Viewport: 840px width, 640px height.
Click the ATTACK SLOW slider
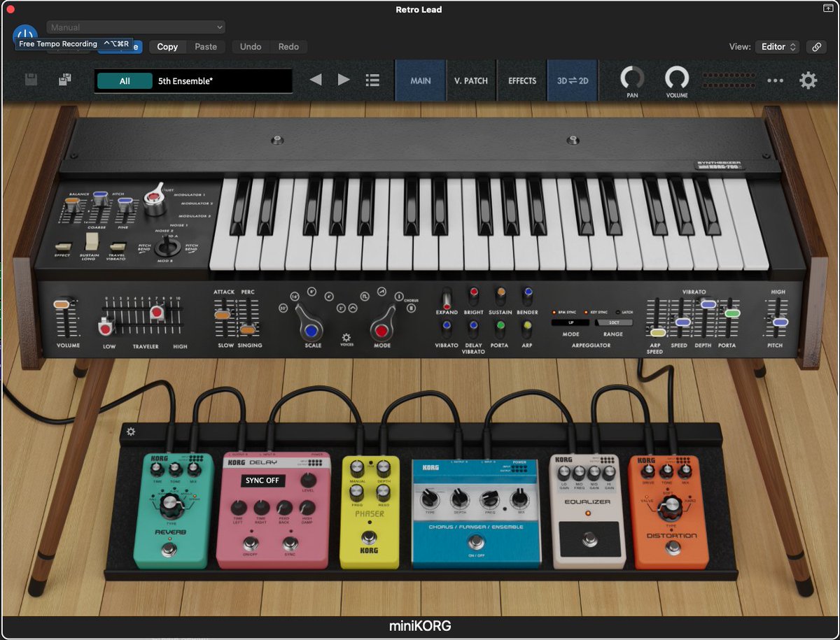(x=223, y=315)
